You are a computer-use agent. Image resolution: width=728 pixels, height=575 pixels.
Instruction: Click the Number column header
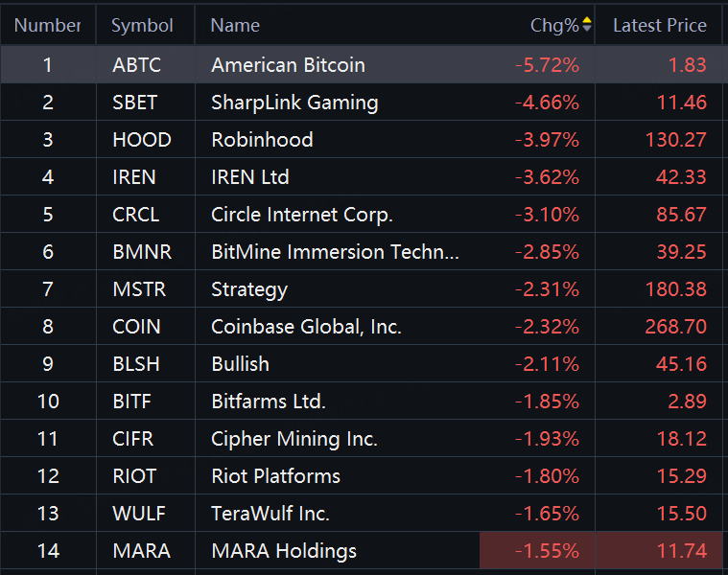47,26
